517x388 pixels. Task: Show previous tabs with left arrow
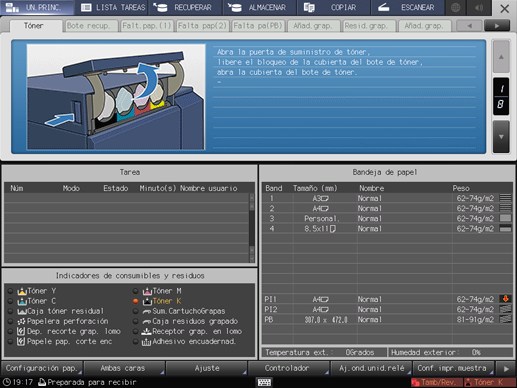[469, 26]
